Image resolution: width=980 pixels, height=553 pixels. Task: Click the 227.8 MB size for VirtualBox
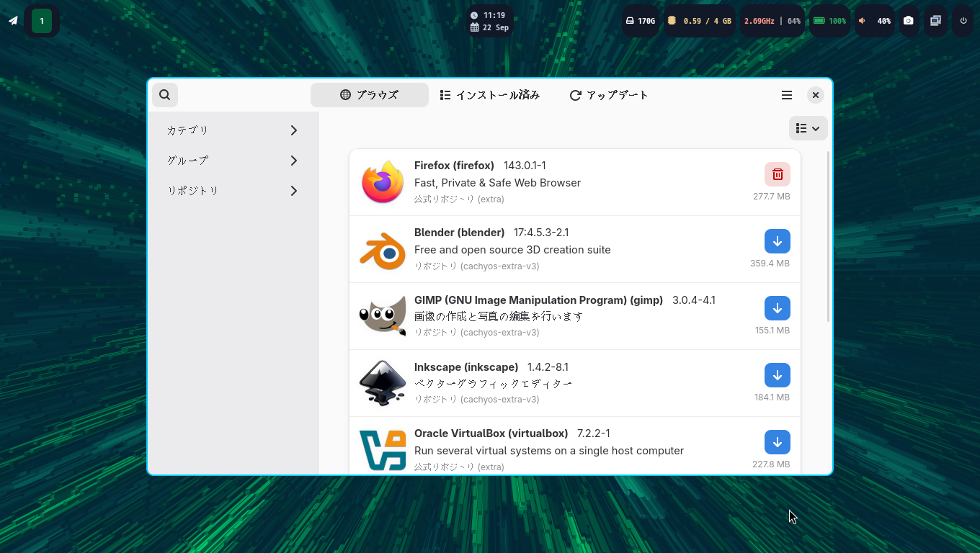click(x=771, y=464)
